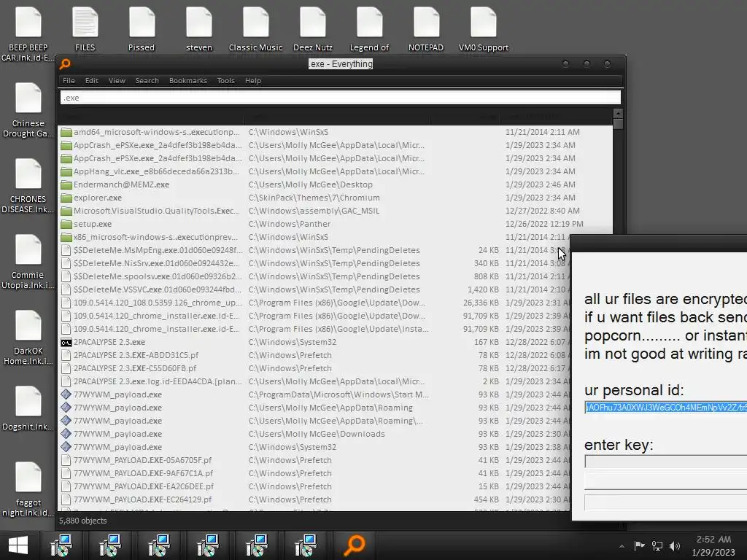This screenshot has height=560, width=747.
Task: Open the Legend of desktop file
Action: [x=369, y=29]
